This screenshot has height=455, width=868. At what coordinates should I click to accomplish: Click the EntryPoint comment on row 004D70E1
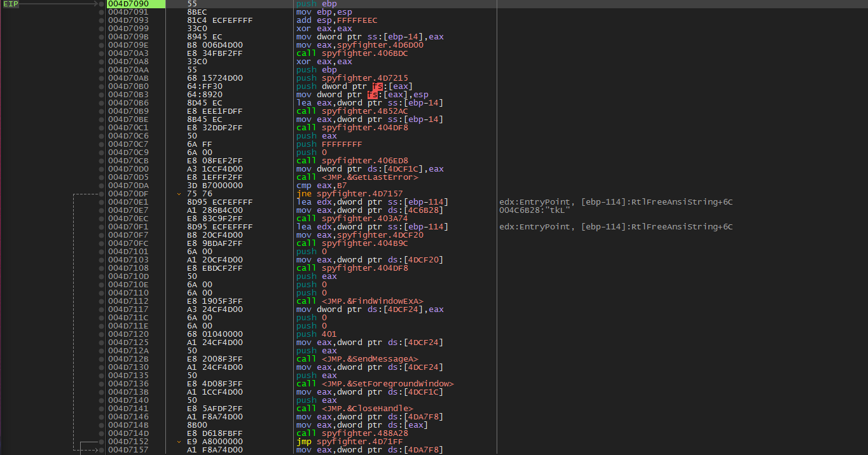point(616,202)
